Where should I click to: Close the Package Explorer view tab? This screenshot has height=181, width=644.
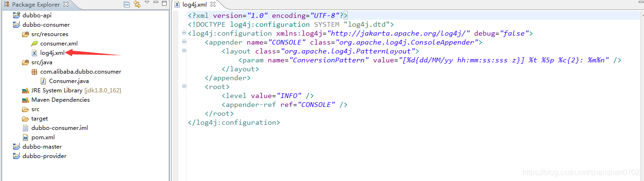pos(66,5)
